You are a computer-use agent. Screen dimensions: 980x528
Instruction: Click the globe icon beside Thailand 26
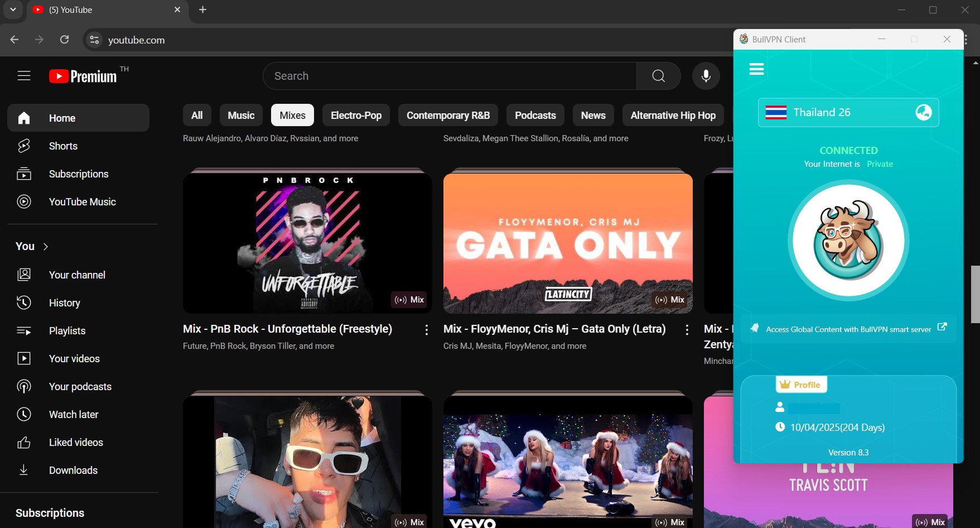924,112
